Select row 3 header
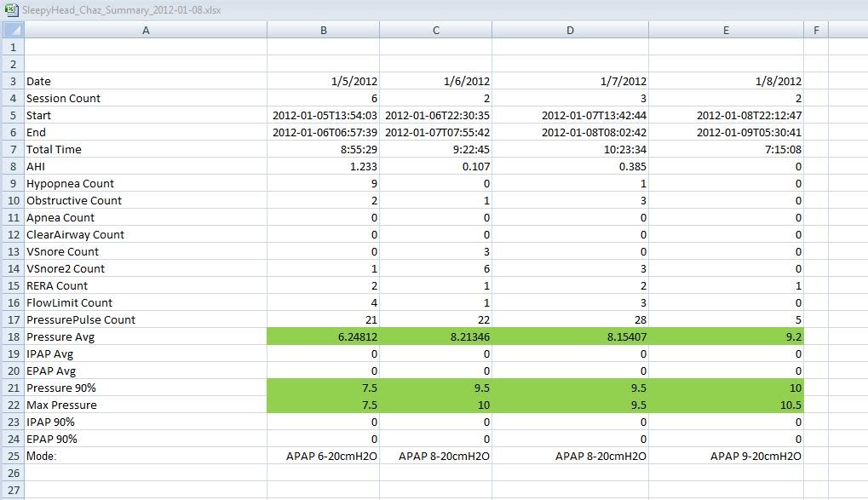Image resolution: width=868 pixels, height=500 pixels. pos(12,81)
